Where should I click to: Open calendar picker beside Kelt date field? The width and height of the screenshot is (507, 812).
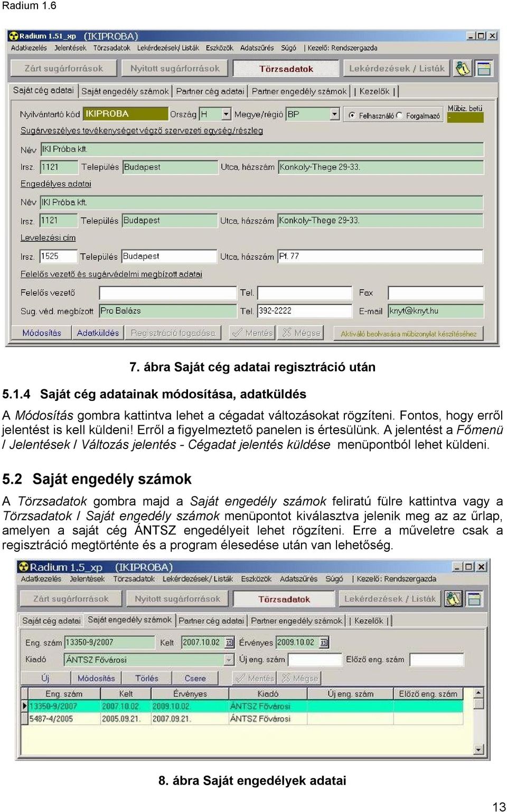[x=229, y=642]
